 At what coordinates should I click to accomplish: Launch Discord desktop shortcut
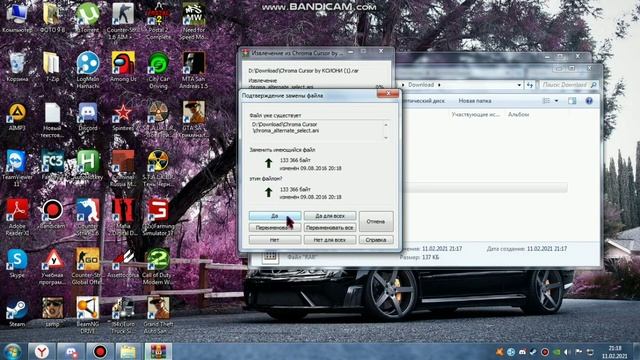[x=88, y=117]
